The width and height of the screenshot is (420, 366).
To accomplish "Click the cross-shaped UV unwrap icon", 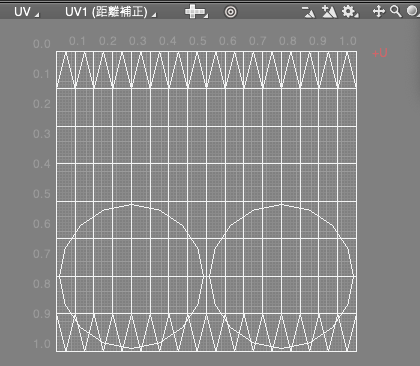I will [x=196, y=12].
